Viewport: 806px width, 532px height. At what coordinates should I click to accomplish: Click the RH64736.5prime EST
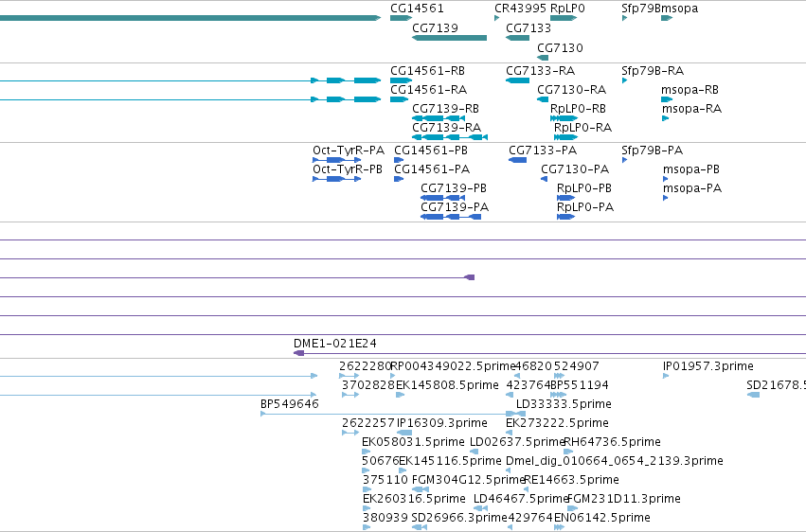click(567, 452)
